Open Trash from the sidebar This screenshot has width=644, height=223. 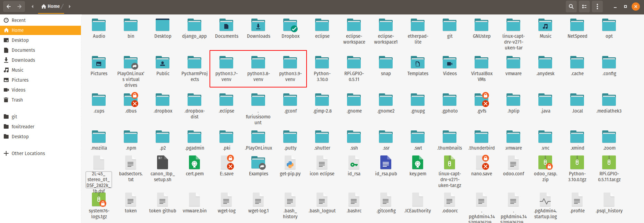coord(17,100)
